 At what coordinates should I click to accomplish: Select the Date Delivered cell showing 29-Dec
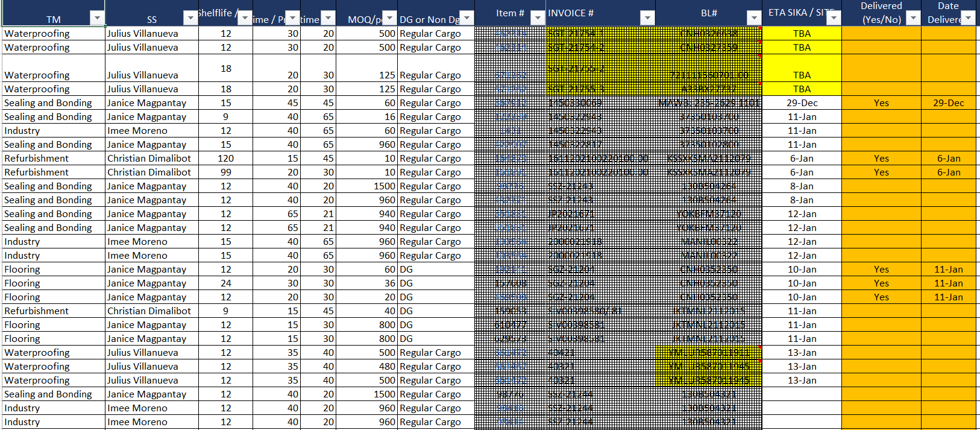pyautogui.click(x=948, y=103)
